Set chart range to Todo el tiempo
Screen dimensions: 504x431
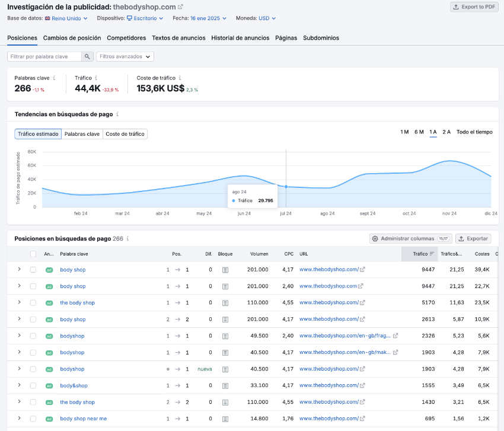point(474,132)
